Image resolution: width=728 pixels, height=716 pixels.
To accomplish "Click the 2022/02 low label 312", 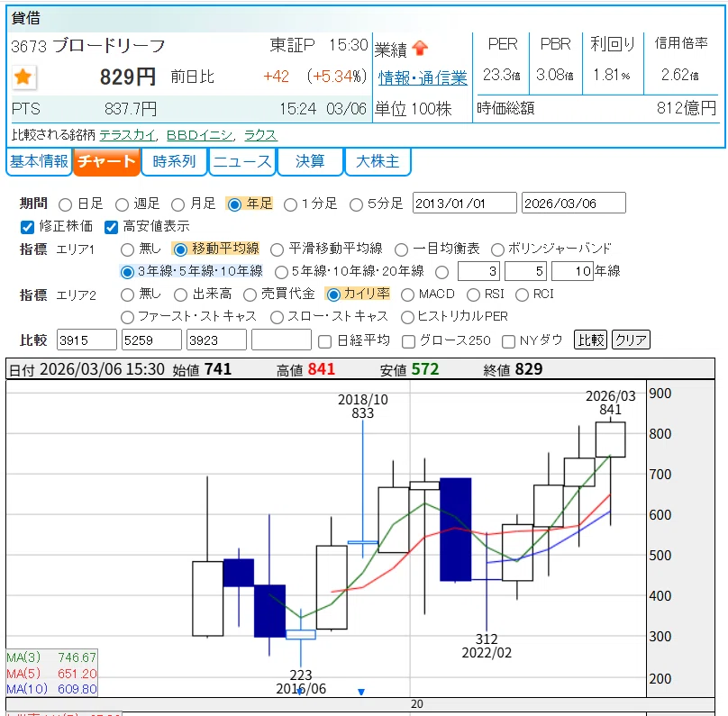I will coord(487,639).
